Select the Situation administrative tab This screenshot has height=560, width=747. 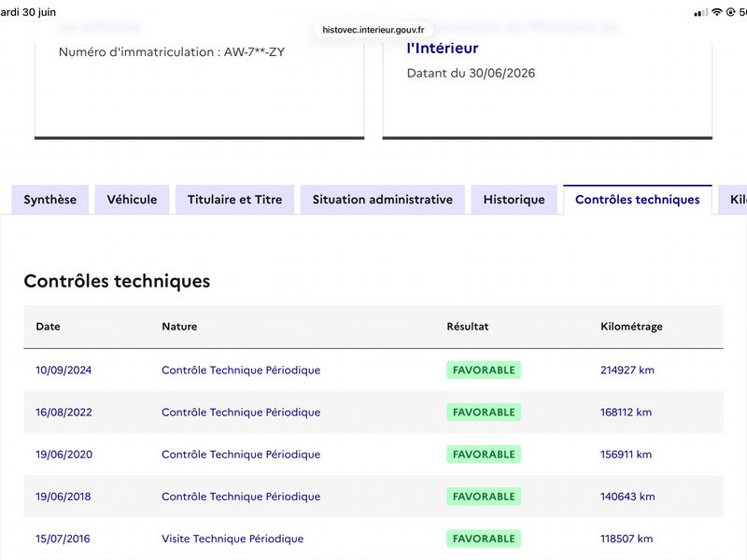click(383, 200)
